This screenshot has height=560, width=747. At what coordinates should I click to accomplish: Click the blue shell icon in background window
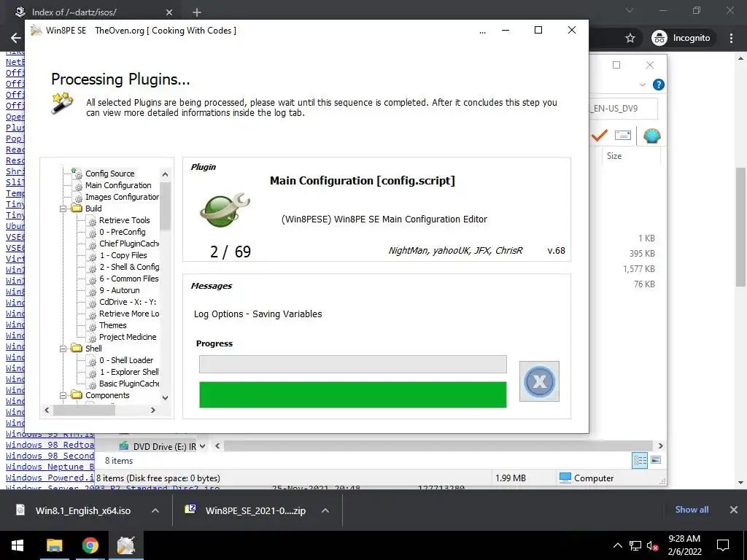point(651,136)
